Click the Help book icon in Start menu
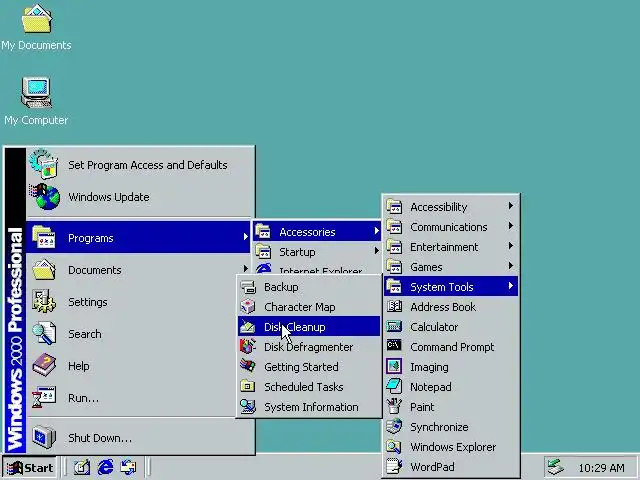The image size is (640, 480). pos(44,365)
